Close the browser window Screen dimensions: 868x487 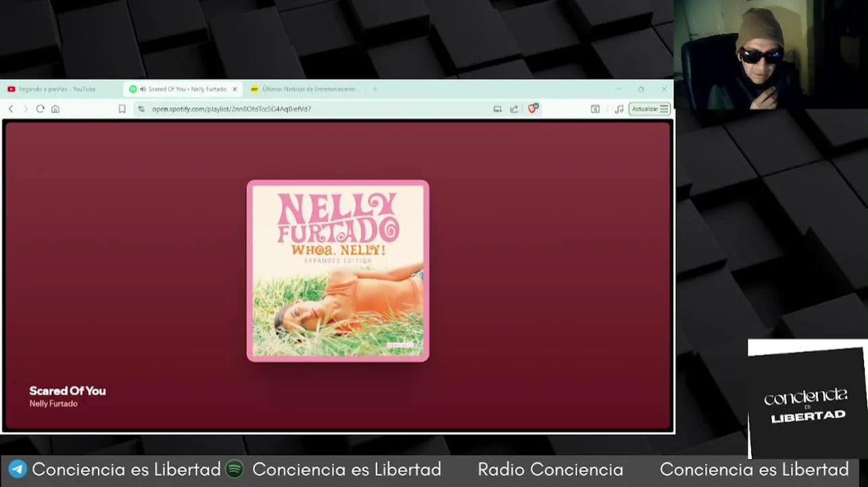pyautogui.click(x=664, y=89)
